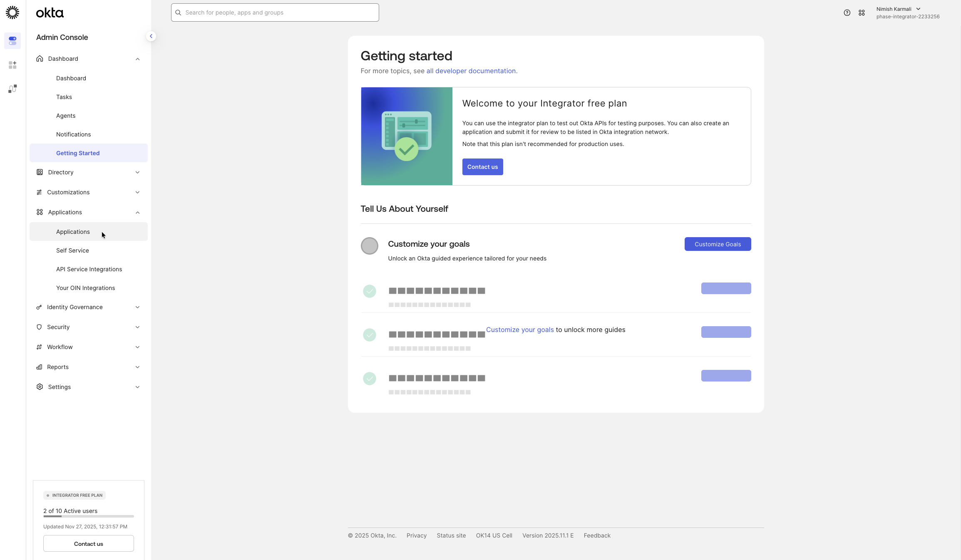Open Status site footer link
This screenshot has height=560, width=961.
(x=451, y=535)
